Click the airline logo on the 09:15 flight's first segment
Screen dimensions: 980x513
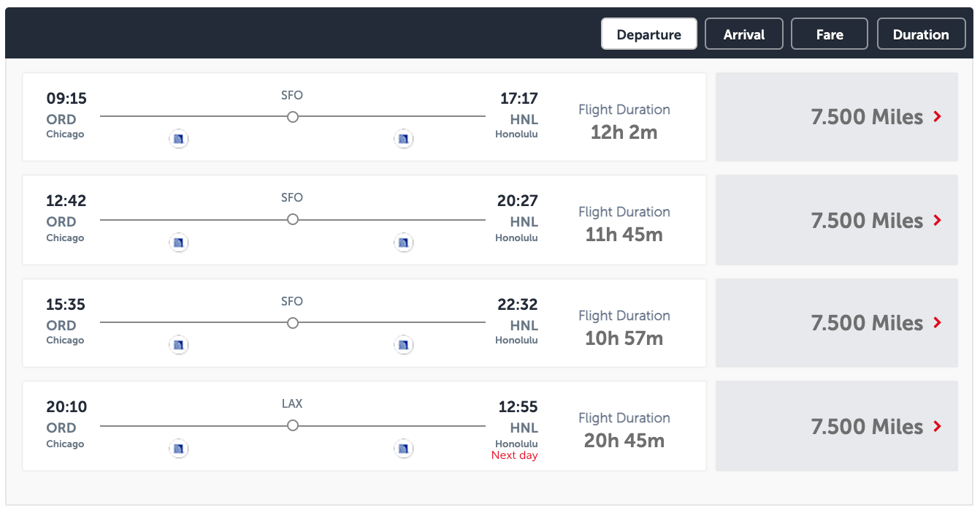click(179, 138)
